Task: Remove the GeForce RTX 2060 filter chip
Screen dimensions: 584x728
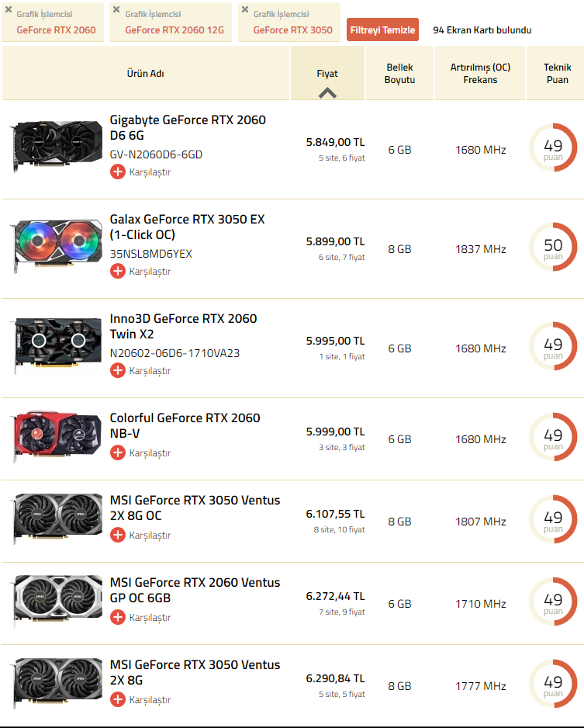Action: click(x=9, y=10)
